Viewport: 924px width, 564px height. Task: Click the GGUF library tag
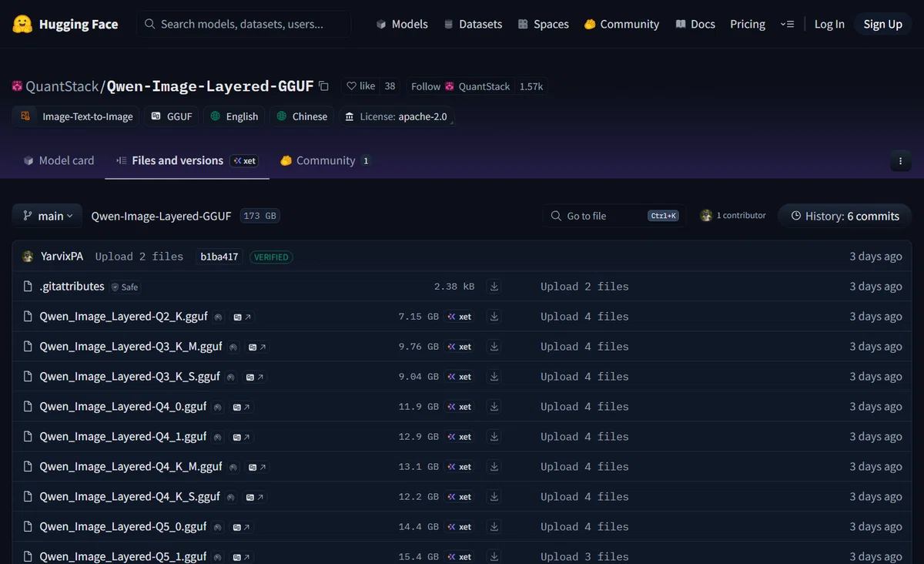pyautogui.click(x=172, y=116)
